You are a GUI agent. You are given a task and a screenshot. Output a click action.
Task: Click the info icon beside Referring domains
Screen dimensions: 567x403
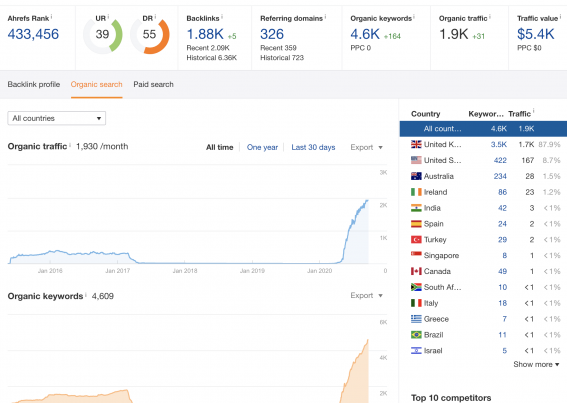pos(325,16)
